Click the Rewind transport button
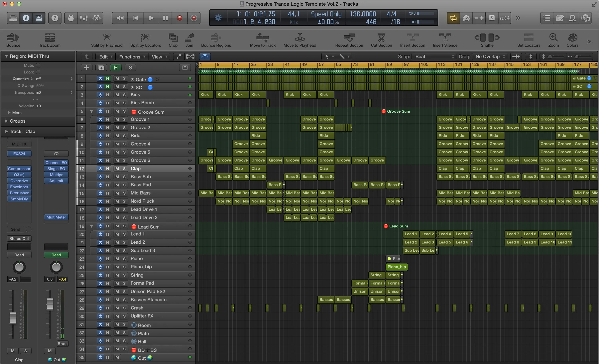 click(x=120, y=18)
